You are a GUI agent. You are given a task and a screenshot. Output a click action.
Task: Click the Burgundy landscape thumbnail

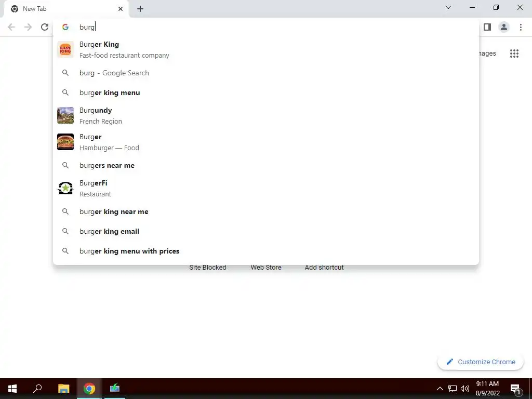pos(65,115)
